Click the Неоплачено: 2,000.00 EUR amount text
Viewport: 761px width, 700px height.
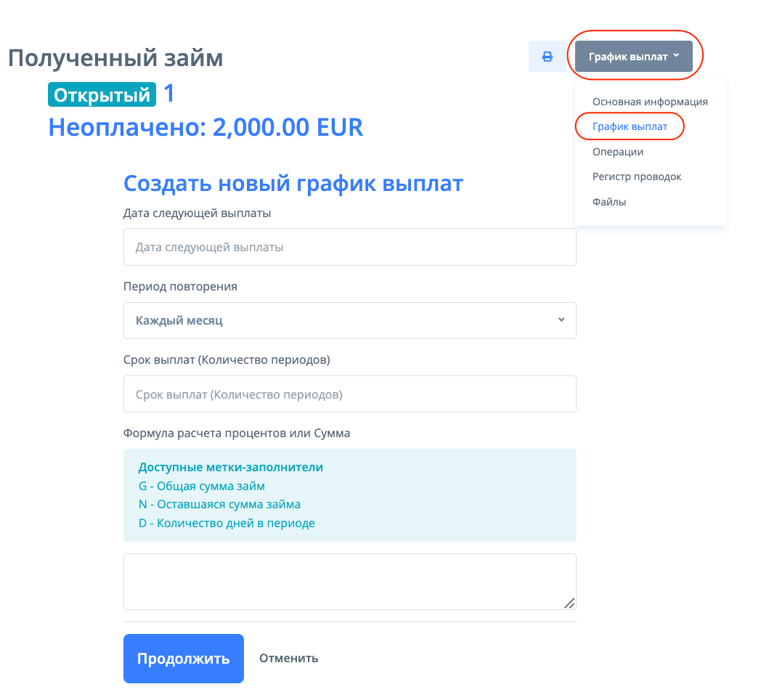(205, 127)
